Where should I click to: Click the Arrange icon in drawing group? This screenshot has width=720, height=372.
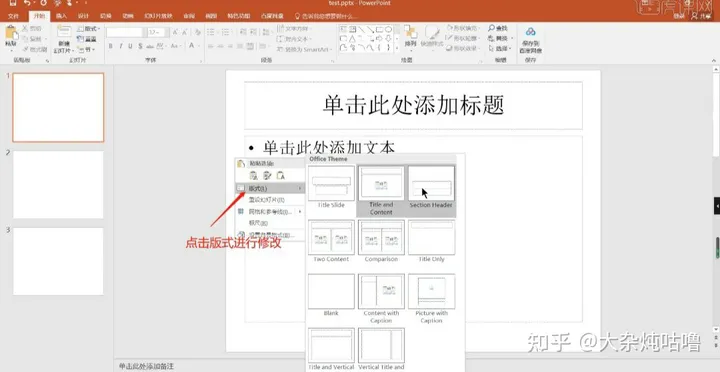coord(410,32)
